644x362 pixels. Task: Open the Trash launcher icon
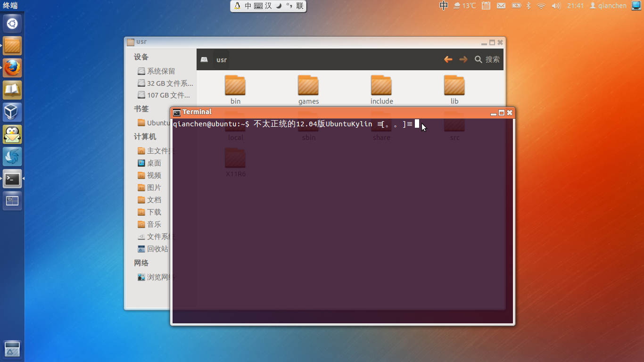point(12,349)
